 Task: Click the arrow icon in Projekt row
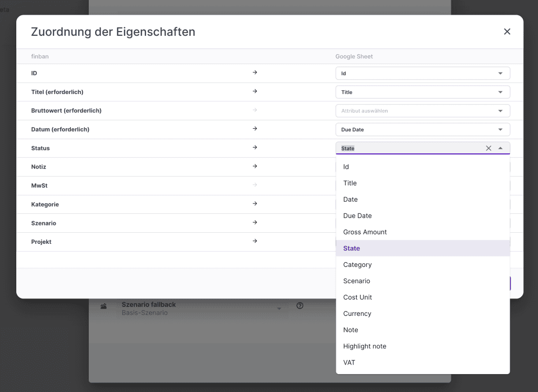click(x=255, y=241)
